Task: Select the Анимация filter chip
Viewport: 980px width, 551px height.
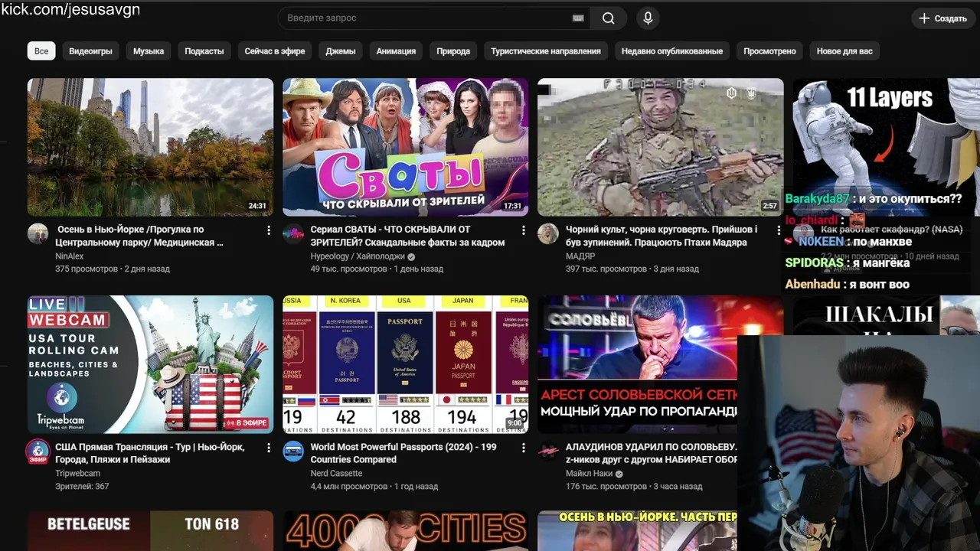Action: pyautogui.click(x=396, y=51)
